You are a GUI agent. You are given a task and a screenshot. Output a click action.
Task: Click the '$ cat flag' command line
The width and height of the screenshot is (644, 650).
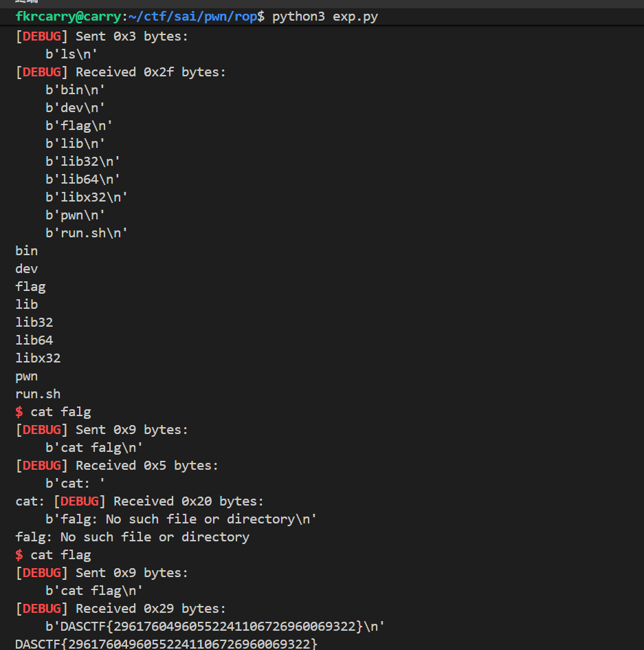[x=54, y=554]
